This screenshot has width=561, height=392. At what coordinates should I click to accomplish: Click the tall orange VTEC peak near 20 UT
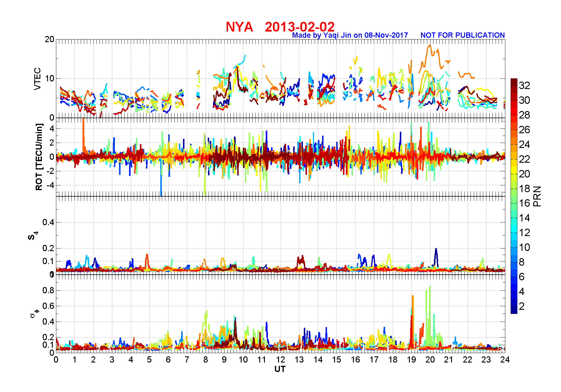pyautogui.click(x=430, y=46)
